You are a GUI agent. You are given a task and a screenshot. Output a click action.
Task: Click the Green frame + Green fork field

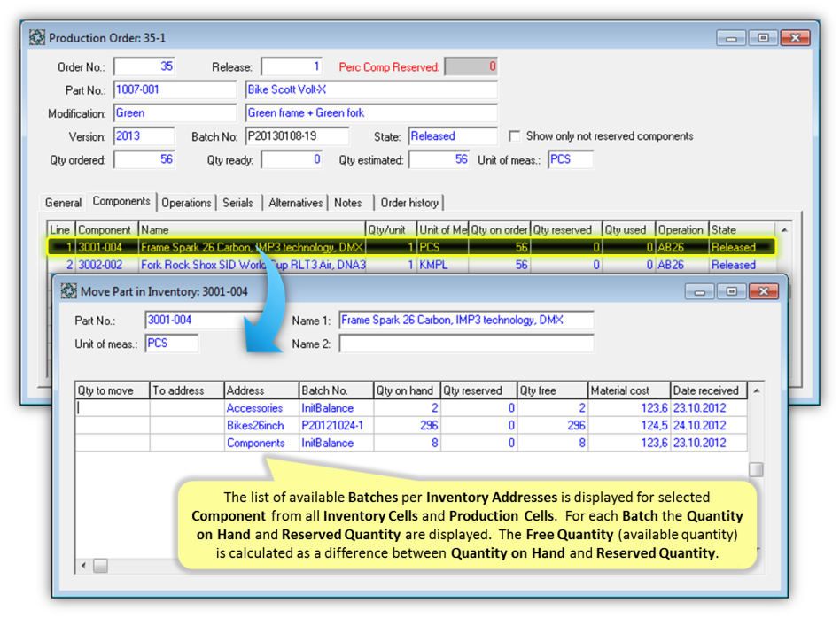click(x=371, y=113)
